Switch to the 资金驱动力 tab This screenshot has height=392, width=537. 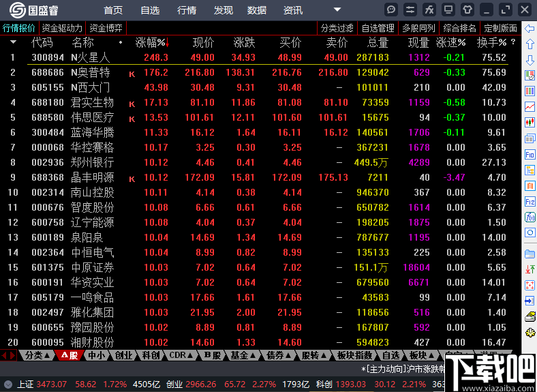[x=62, y=28]
